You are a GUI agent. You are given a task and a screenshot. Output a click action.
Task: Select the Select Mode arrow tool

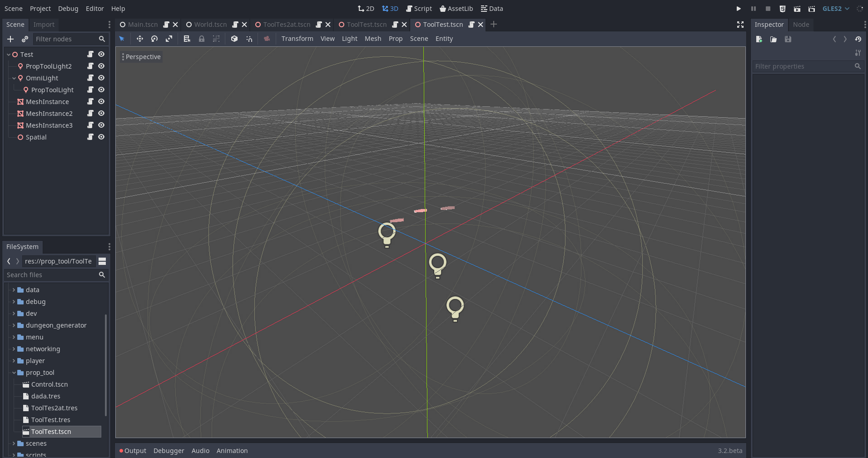[122, 39]
